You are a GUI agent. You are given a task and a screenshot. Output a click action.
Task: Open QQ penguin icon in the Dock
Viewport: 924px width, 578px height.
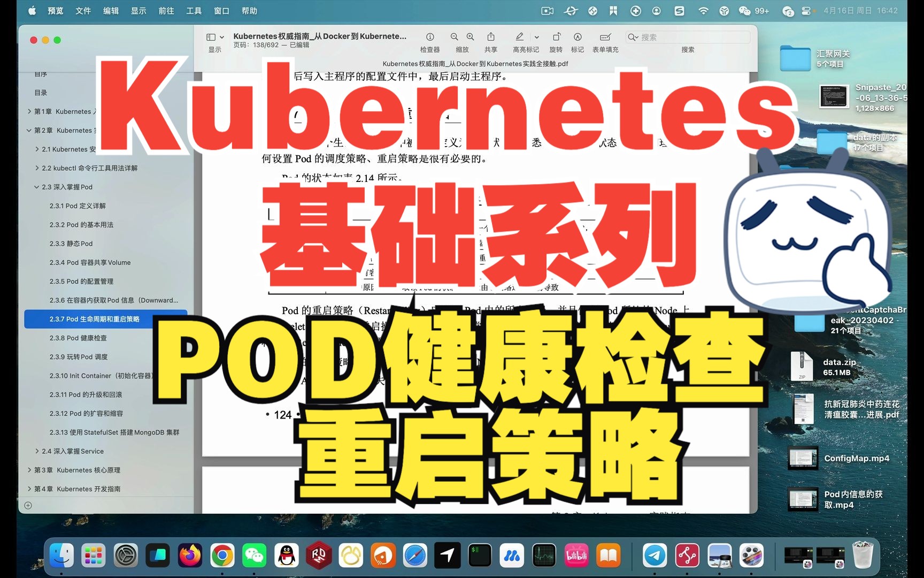pos(287,556)
